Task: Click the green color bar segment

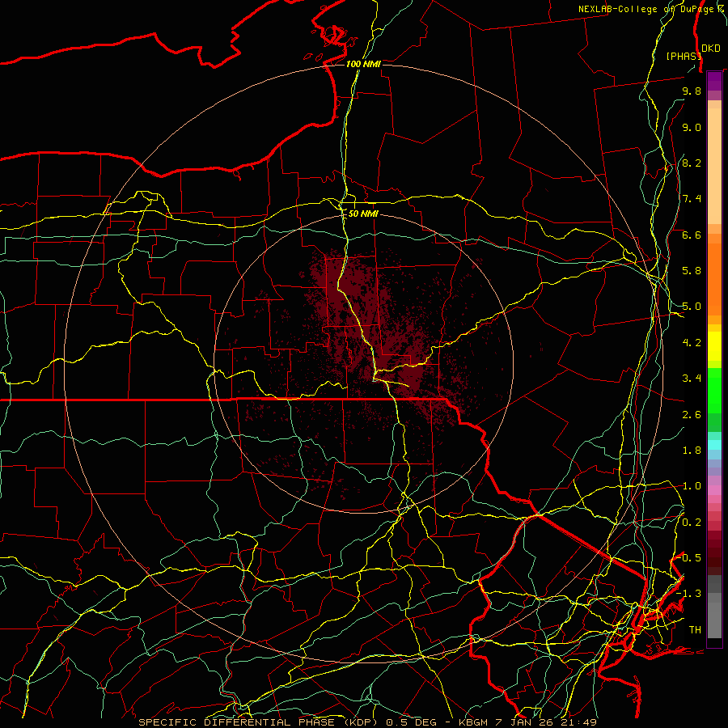Action: 714,390
